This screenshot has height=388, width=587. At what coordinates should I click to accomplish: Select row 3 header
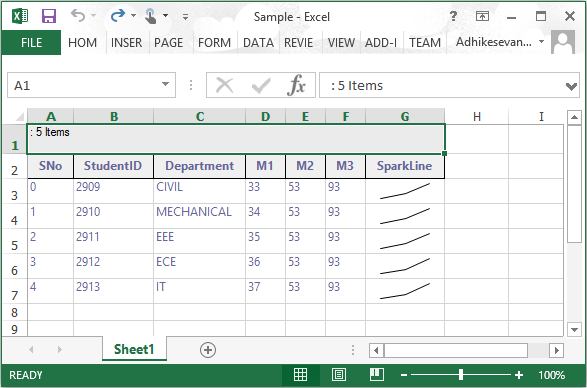click(14, 191)
